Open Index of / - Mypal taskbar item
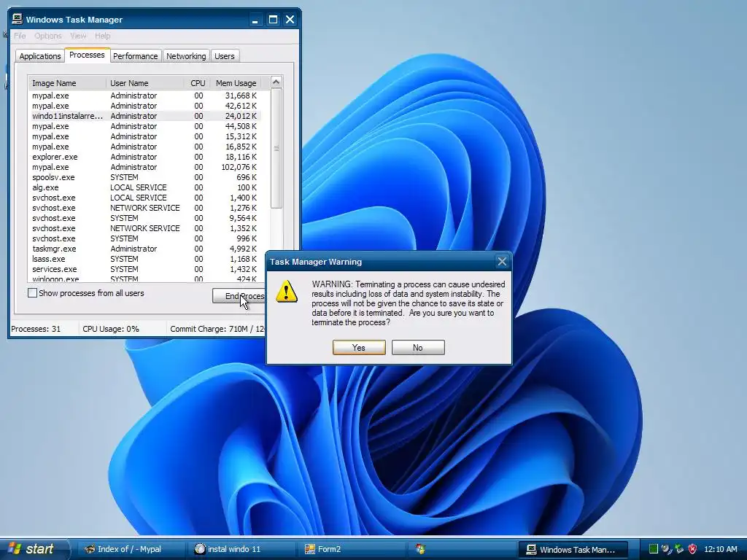 pyautogui.click(x=130, y=550)
